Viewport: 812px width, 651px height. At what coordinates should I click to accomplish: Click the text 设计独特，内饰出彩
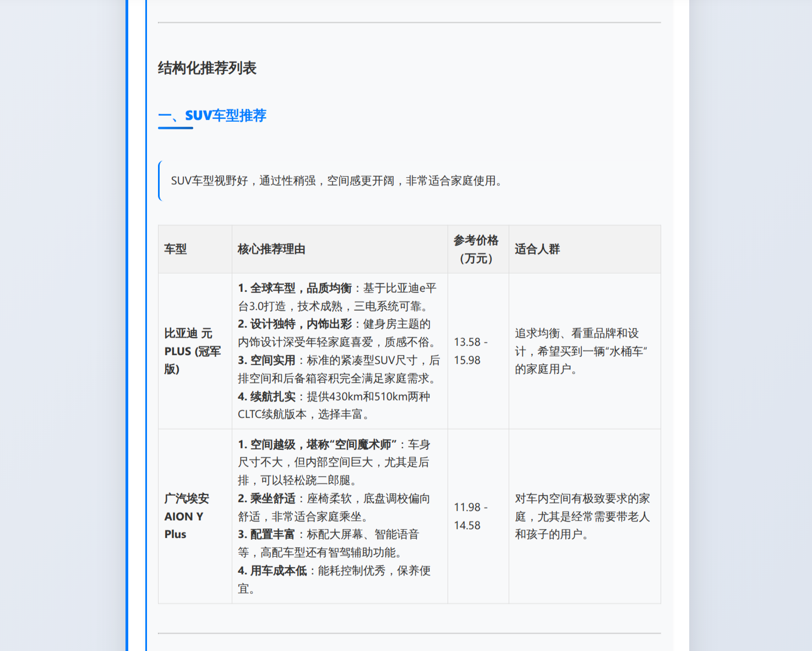301,324
